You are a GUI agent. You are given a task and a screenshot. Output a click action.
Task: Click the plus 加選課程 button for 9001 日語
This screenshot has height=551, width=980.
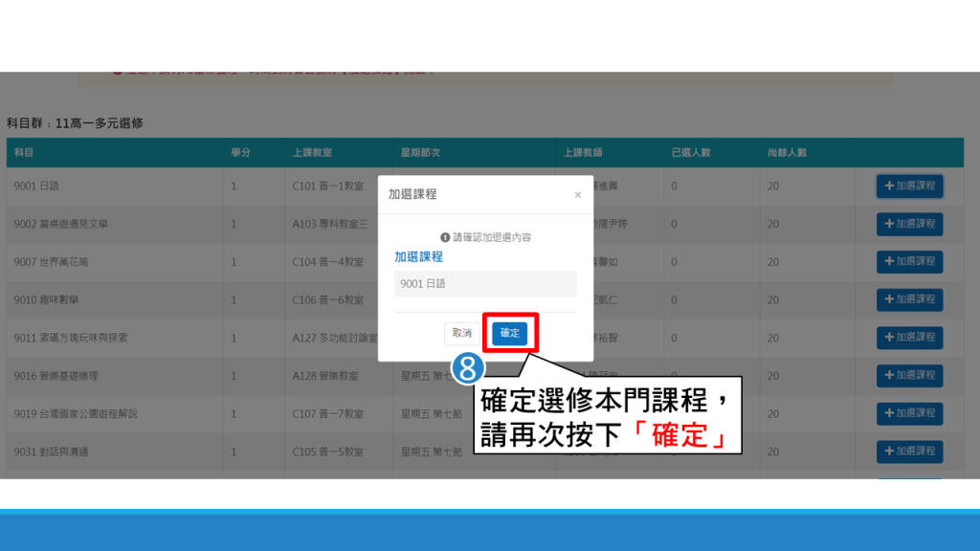click(909, 186)
